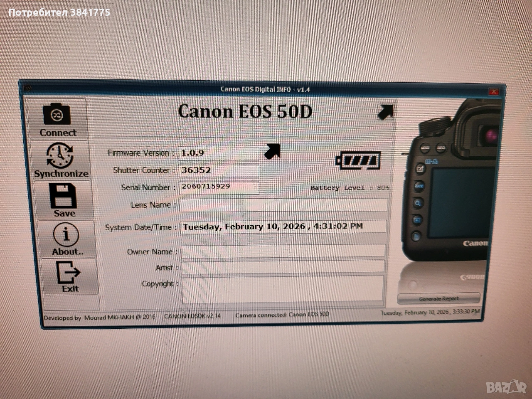
Task: Click the Serial Number field
Action: click(219, 187)
